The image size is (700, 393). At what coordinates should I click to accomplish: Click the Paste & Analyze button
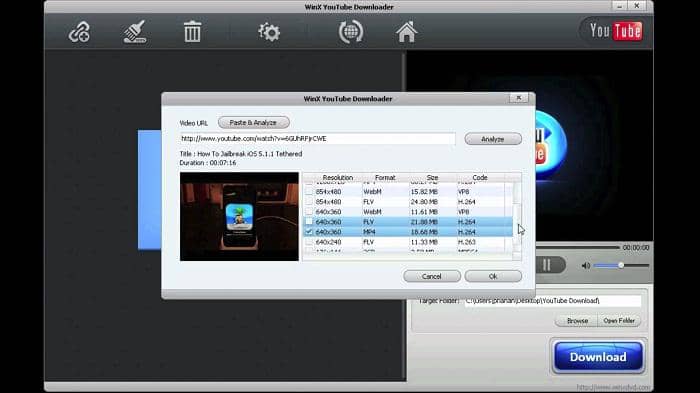pos(254,122)
